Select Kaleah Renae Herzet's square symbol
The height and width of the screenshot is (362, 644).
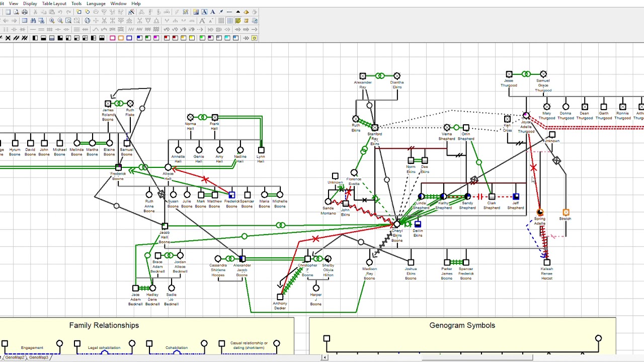[x=547, y=262]
